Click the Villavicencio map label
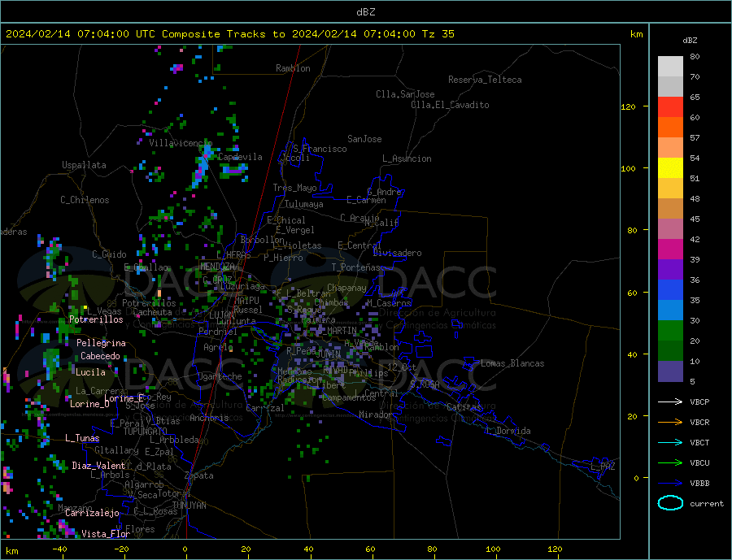Viewport: 732px width, 560px height. [x=181, y=143]
